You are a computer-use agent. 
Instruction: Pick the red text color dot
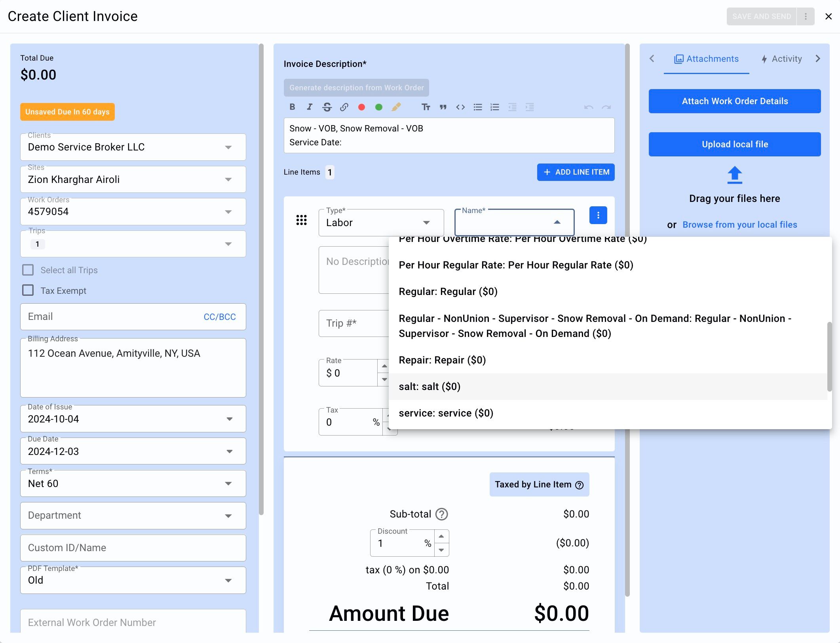[361, 107]
